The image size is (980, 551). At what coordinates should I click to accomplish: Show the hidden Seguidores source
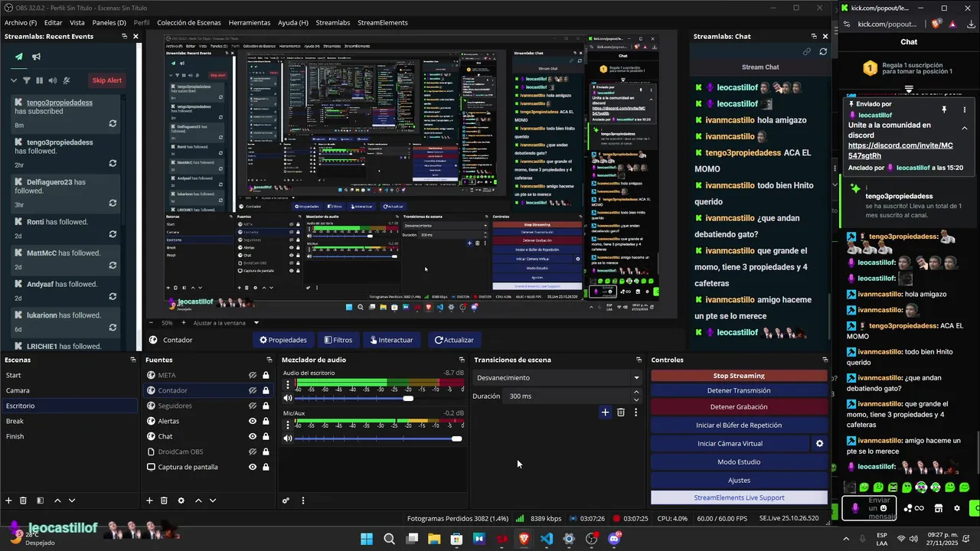(252, 406)
